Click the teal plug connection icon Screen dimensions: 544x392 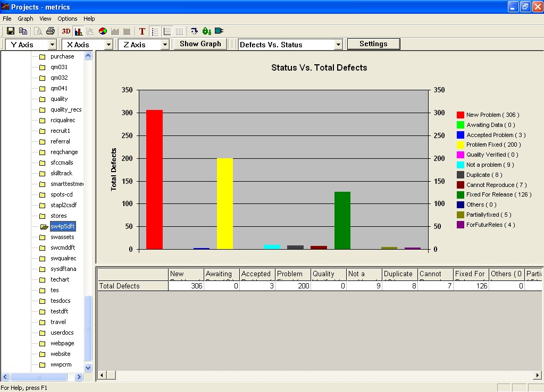pos(219,31)
